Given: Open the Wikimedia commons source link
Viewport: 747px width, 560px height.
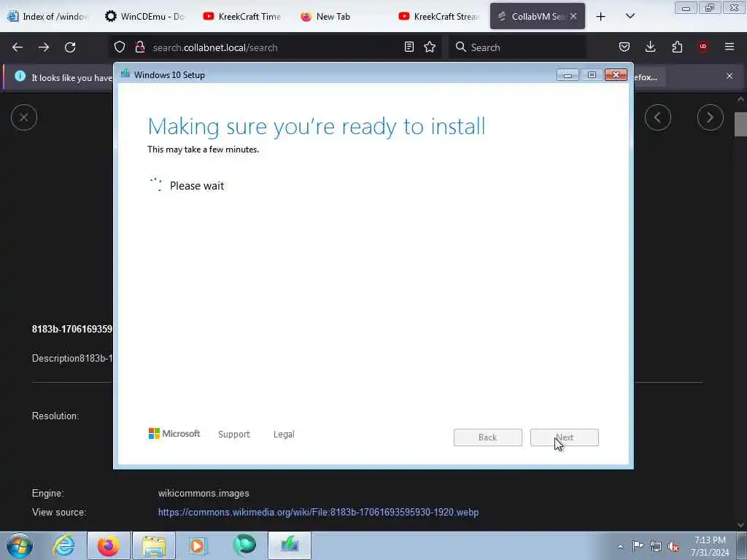Looking at the screenshot, I should point(318,513).
